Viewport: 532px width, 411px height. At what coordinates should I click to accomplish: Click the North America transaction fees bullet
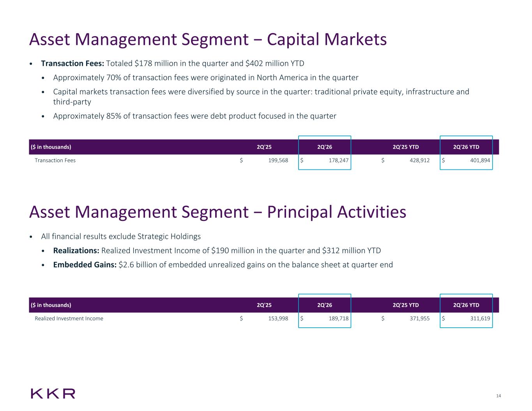coord(206,78)
